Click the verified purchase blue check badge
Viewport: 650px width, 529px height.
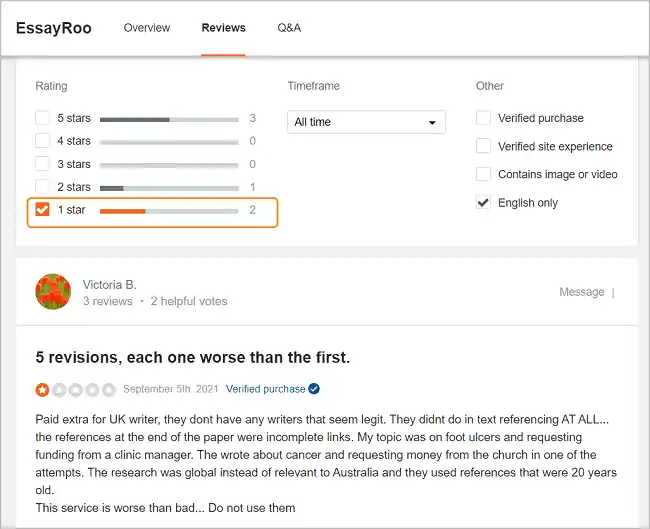coord(314,389)
